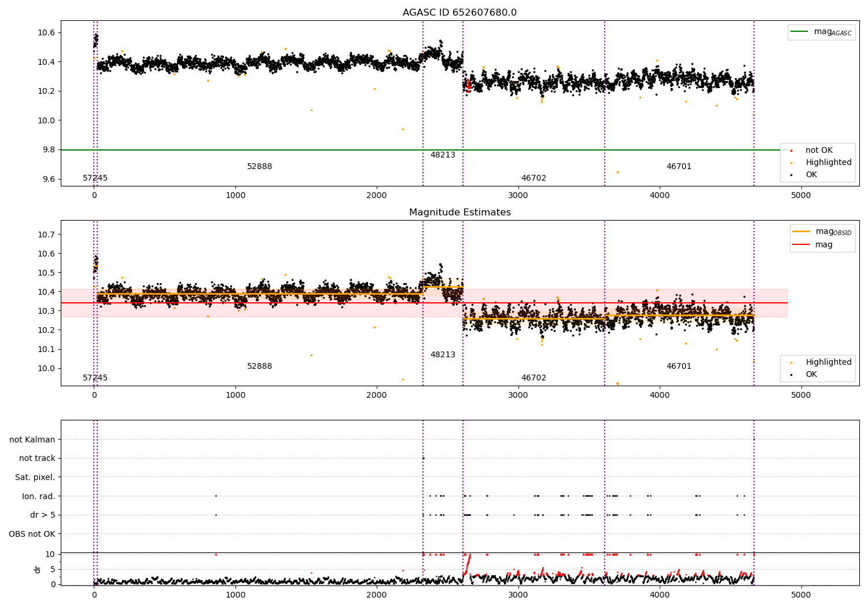Click the 10.3 y-tick in middle plot
The width and height of the screenshot is (868, 608).
coord(47,311)
